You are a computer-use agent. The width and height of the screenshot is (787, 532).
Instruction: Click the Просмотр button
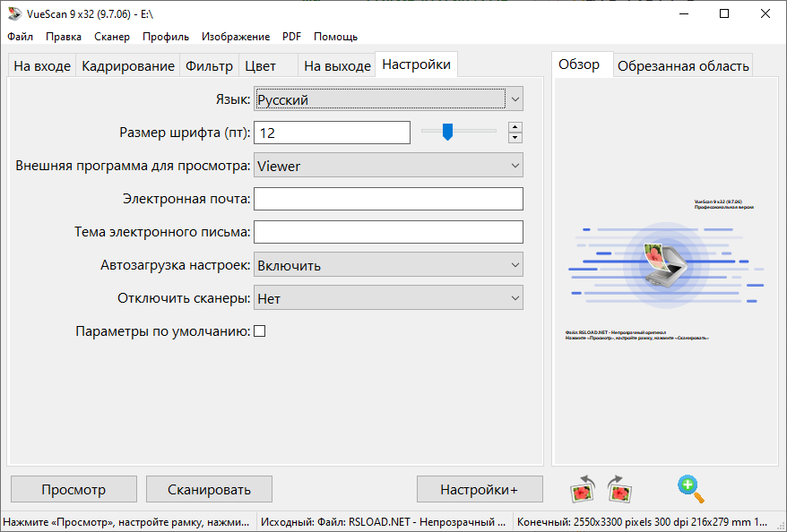pos(74,489)
